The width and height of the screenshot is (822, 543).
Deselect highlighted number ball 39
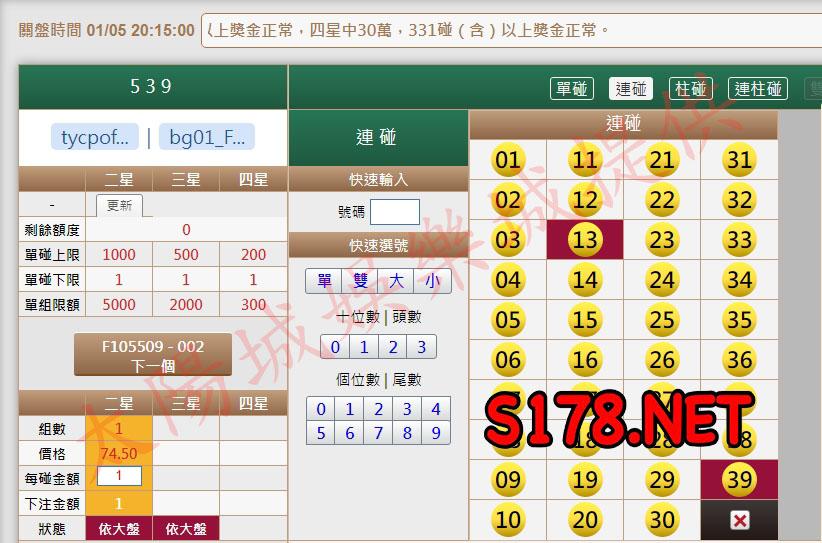739,480
